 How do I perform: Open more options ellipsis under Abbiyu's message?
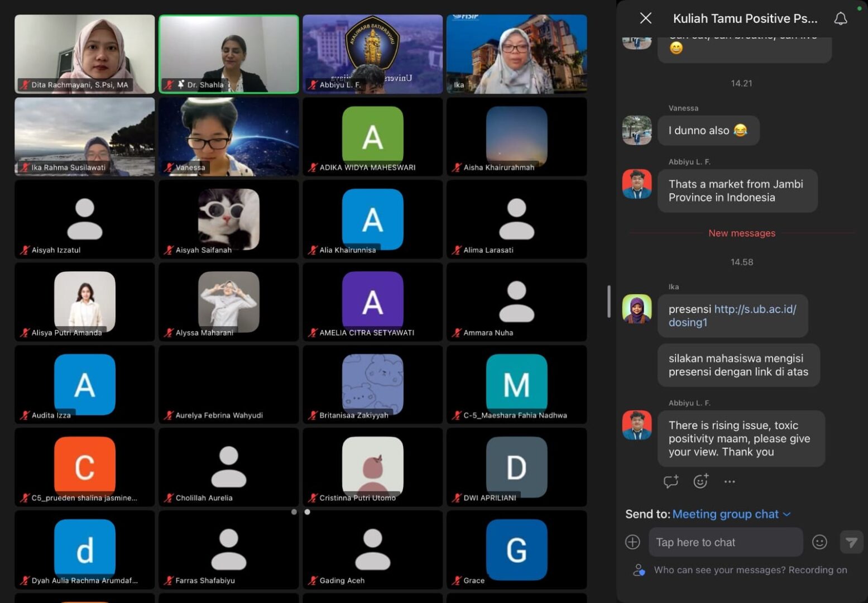[730, 481]
